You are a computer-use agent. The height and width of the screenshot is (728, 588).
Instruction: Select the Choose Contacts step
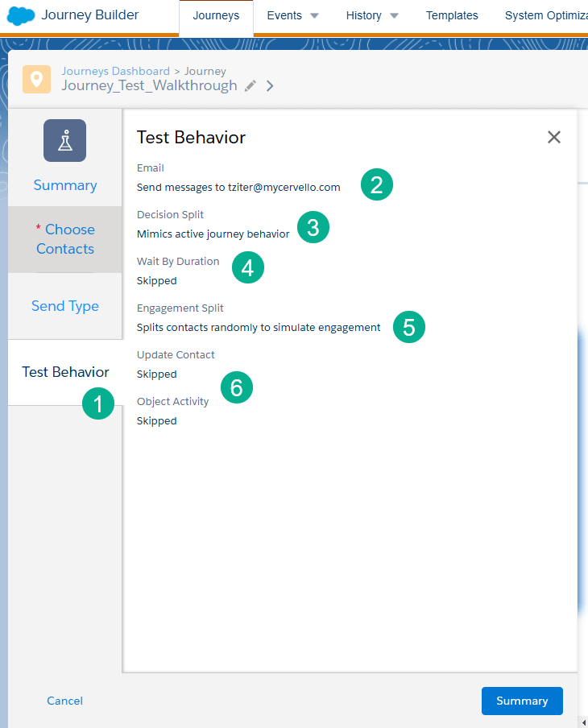point(65,239)
